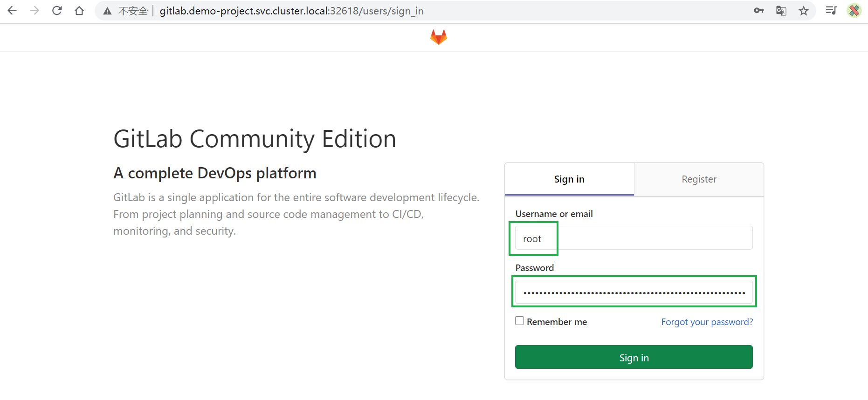Go to the browser home page
The height and width of the screenshot is (400, 868).
(x=79, y=11)
